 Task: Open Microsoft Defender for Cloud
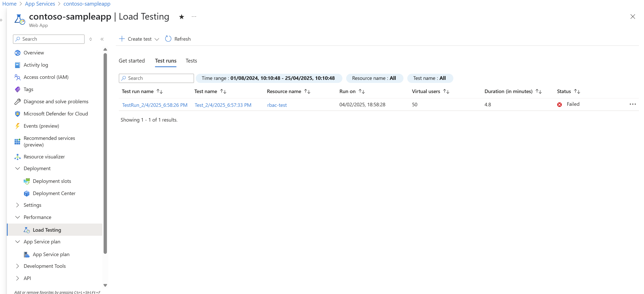tap(55, 114)
